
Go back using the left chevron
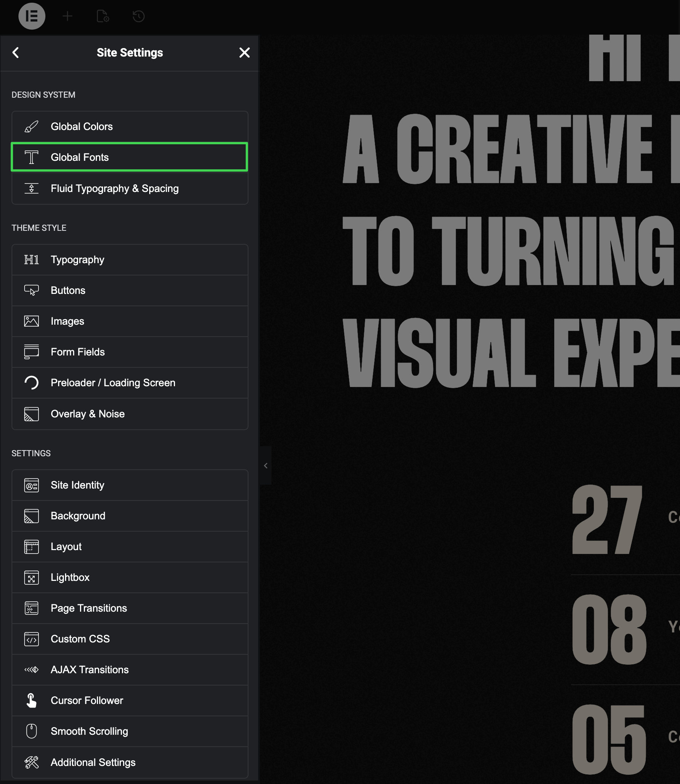tap(16, 53)
